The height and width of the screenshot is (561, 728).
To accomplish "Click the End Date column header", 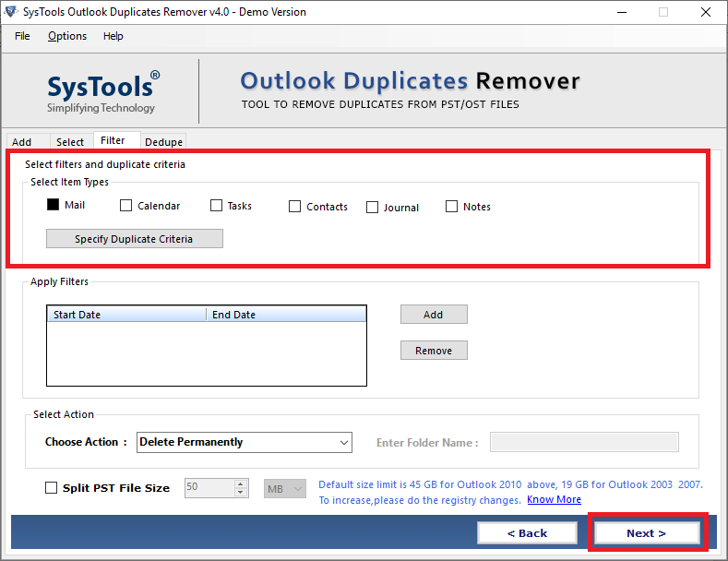I will [x=286, y=315].
